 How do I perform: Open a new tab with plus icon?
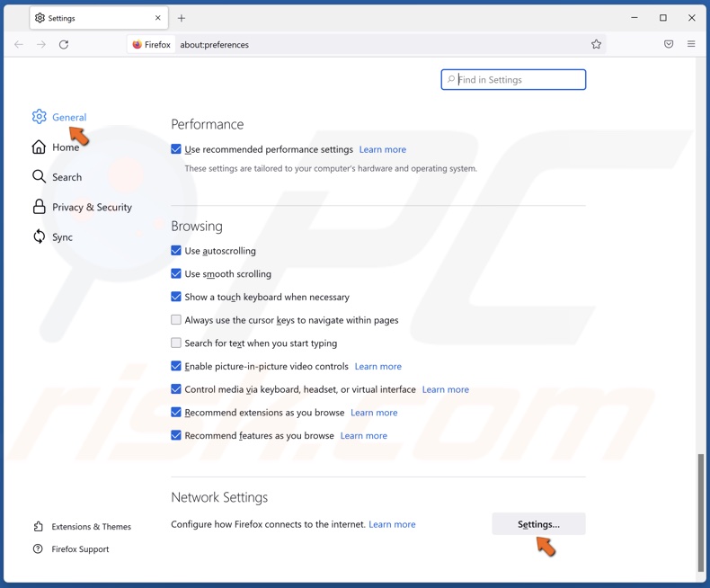(182, 18)
